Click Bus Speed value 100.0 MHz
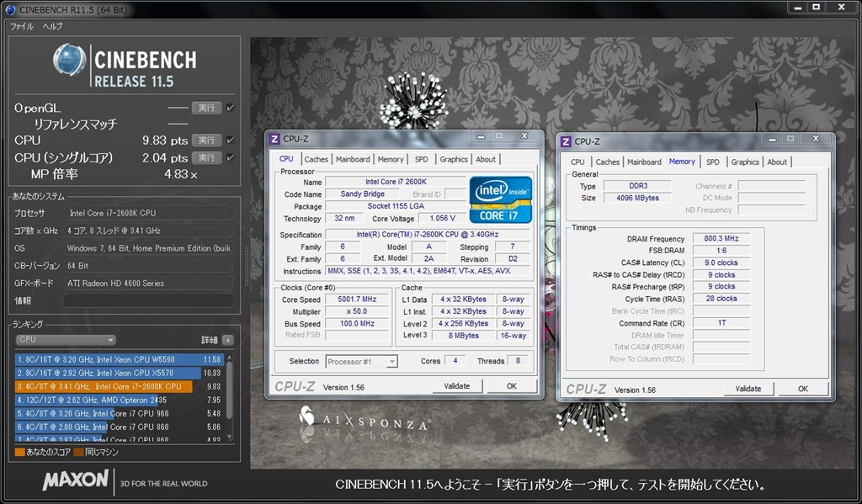Viewport: 862px width, 504px height. coord(357,324)
